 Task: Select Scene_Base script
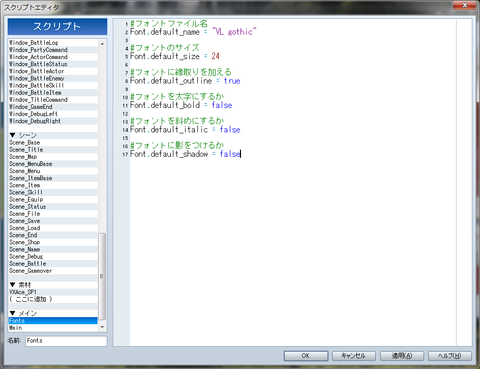click(53, 142)
